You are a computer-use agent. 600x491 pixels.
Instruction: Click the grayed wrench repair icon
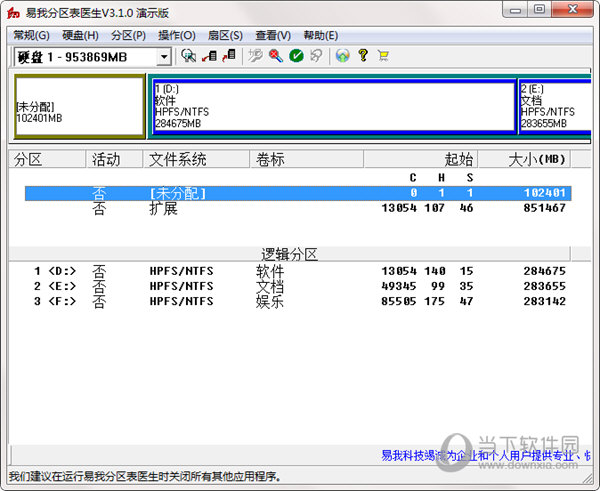(x=255, y=56)
